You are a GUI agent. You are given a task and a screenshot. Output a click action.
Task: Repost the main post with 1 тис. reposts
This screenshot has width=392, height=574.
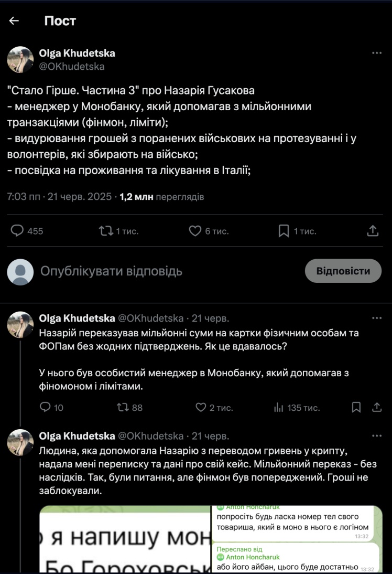[106, 231]
